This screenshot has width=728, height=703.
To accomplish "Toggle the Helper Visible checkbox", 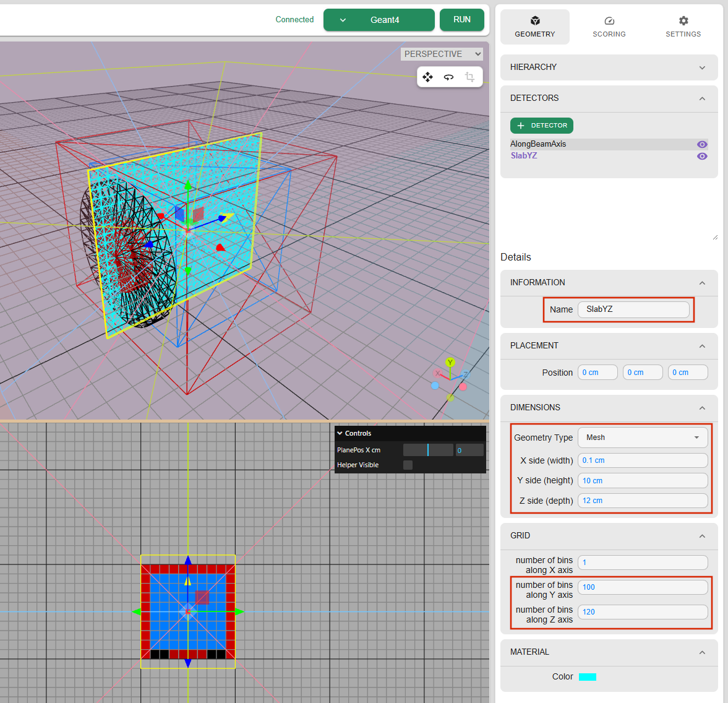I will tap(408, 465).
